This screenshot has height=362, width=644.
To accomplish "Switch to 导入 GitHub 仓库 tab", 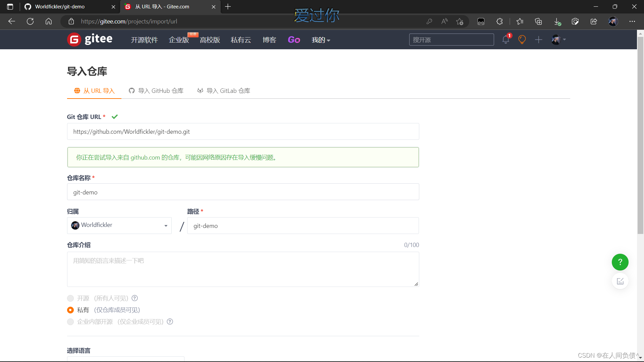I will click(x=156, y=91).
